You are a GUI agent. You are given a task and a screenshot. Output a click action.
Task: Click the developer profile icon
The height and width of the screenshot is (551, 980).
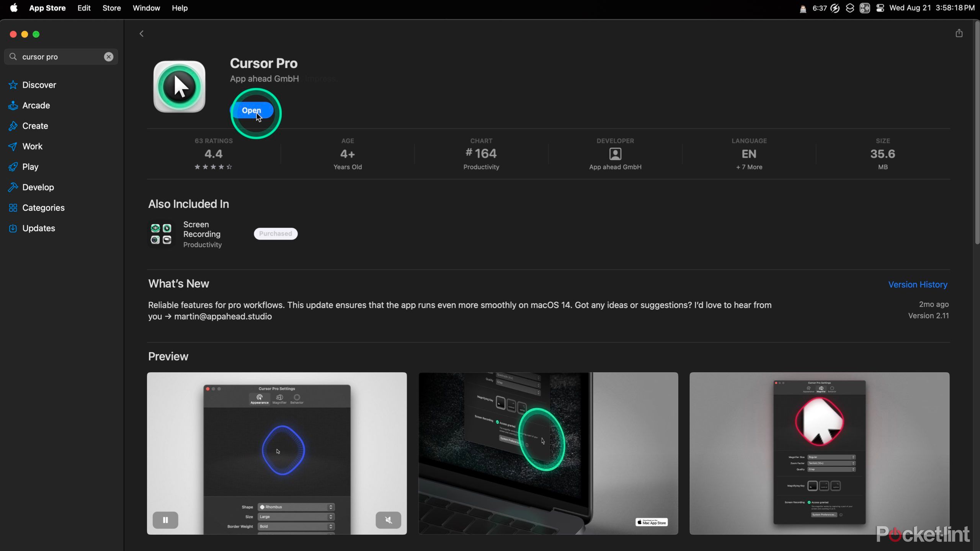[615, 154]
